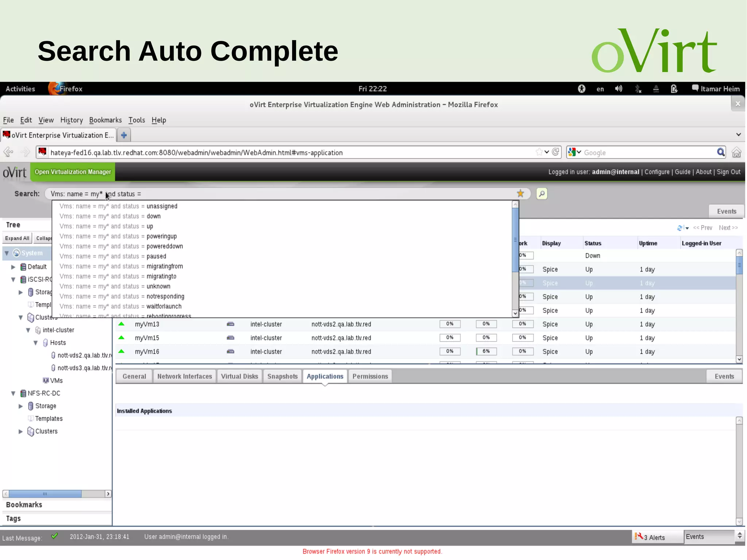The width and height of the screenshot is (747, 560).
Task: Expand Clusters under NFS-RC-DC
Action: pos(21,431)
